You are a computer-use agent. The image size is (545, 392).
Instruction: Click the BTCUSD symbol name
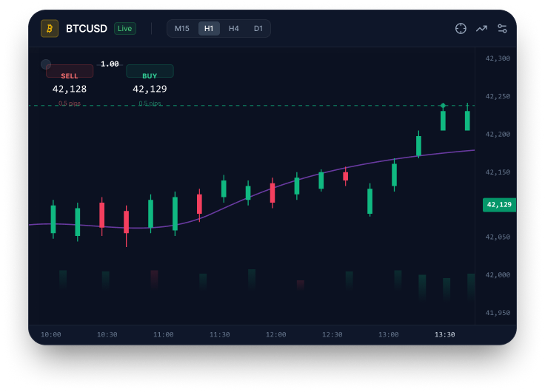(87, 28)
